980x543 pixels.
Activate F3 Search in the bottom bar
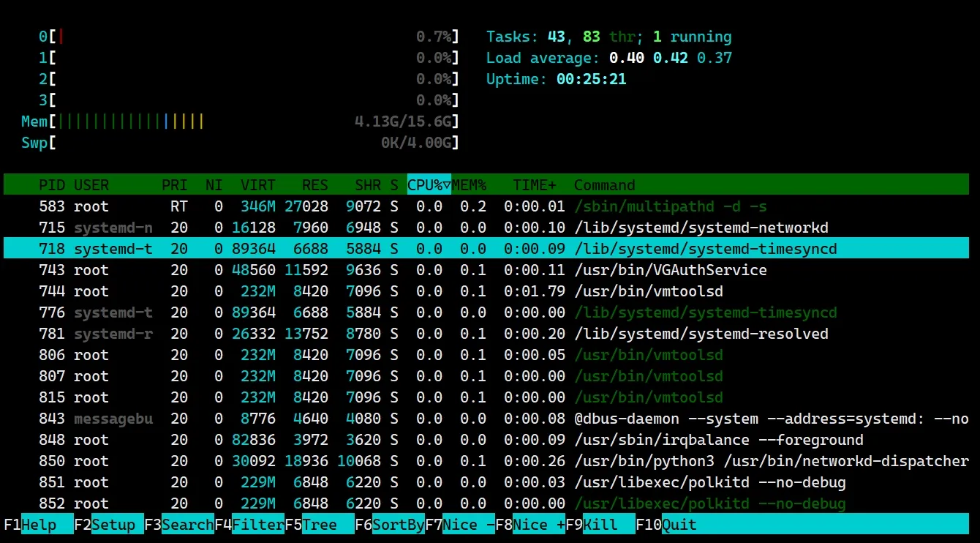178,525
